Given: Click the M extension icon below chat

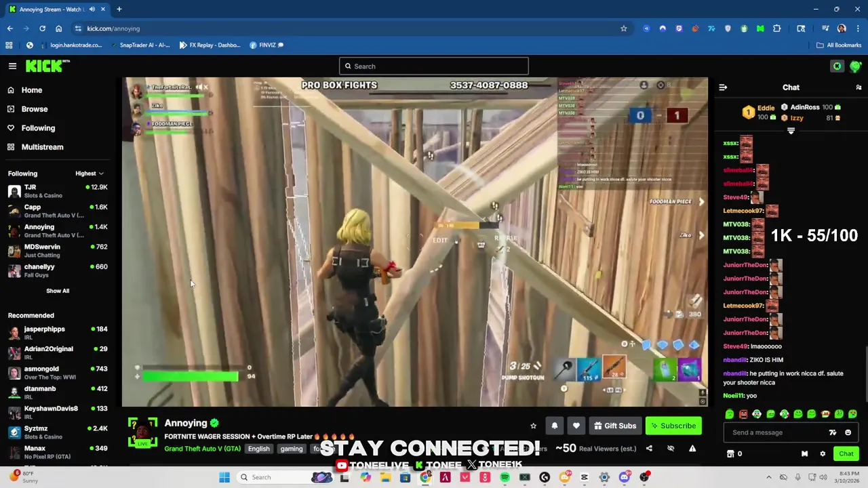Looking at the screenshot, I should pos(804,453).
